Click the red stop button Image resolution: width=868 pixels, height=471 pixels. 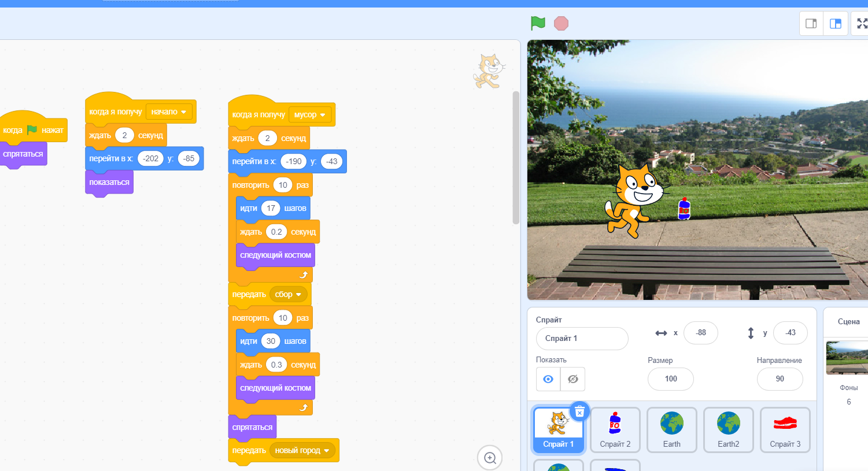561,23
